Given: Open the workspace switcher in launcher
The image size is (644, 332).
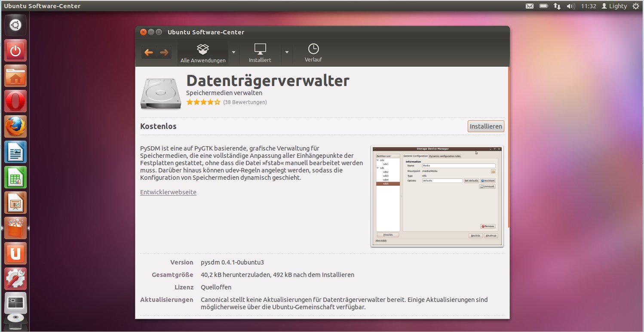Looking at the screenshot, I should [x=15, y=304].
